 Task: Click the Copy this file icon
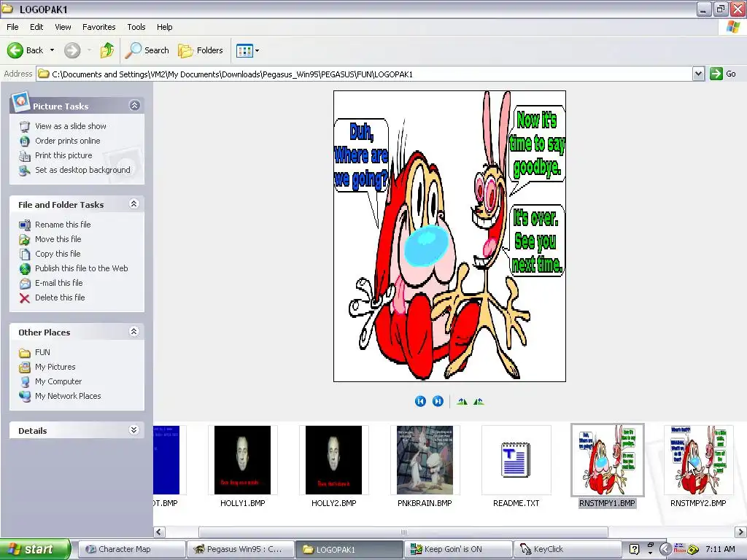pyautogui.click(x=25, y=254)
